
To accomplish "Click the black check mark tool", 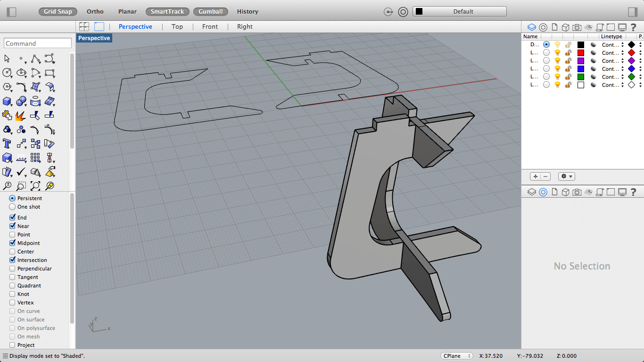I will (21, 172).
